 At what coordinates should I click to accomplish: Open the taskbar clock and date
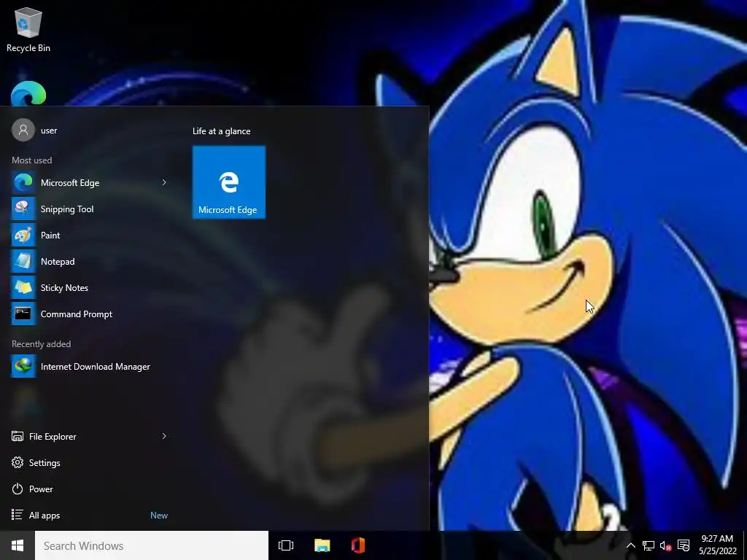(x=717, y=545)
